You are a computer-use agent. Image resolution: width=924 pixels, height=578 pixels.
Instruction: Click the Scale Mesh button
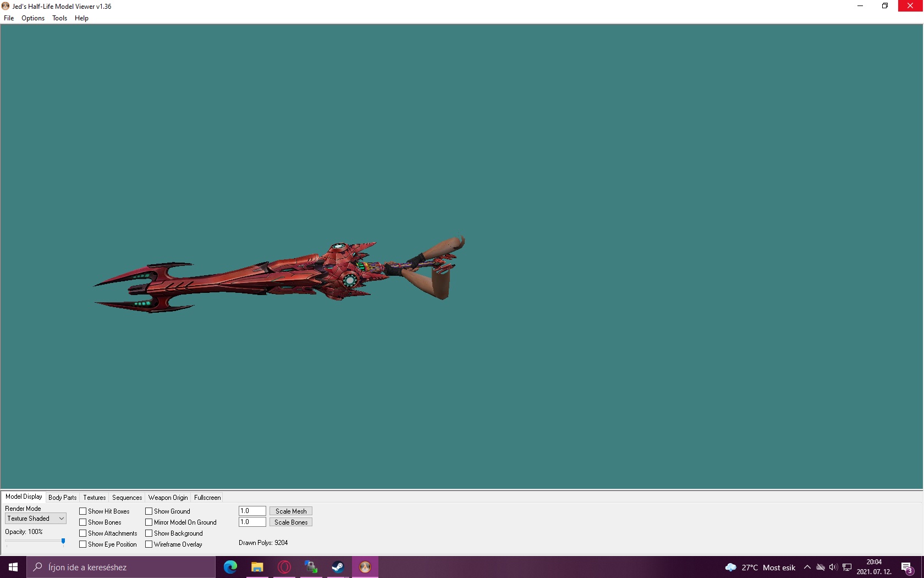[291, 511]
